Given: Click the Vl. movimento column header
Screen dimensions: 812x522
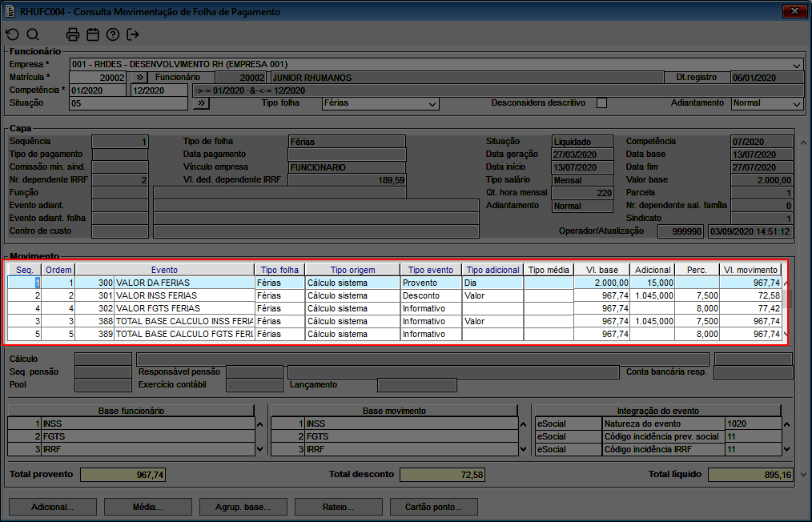Looking at the screenshot, I should coord(749,270).
